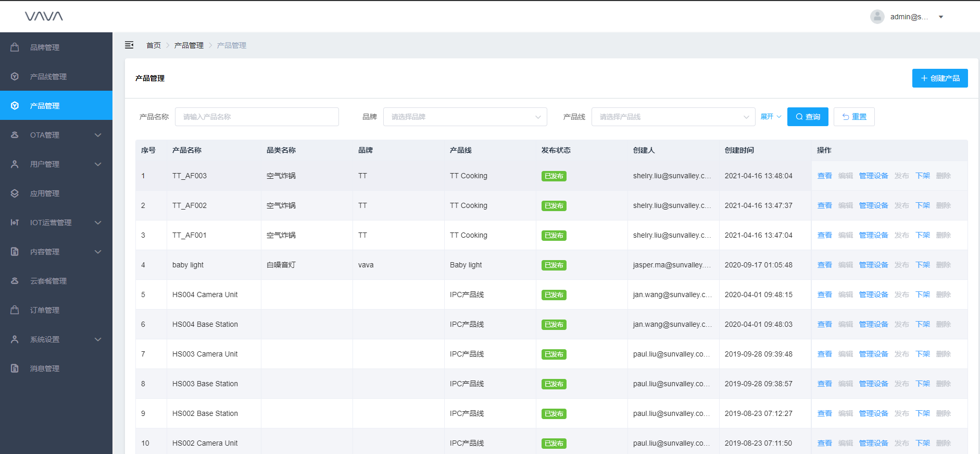This screenshot has width=980, height=454.
Task: Click the 云套餐管理 sidebar icon
Action: click(x=15, y=281)
